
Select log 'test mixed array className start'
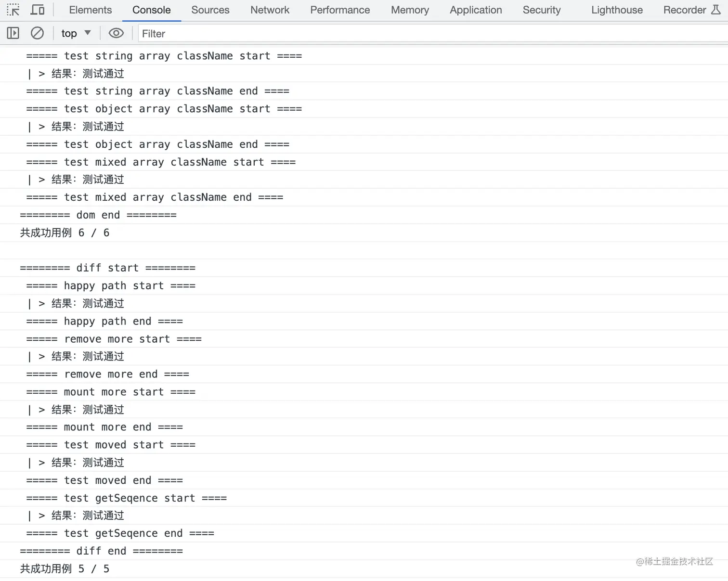[364, 162]
